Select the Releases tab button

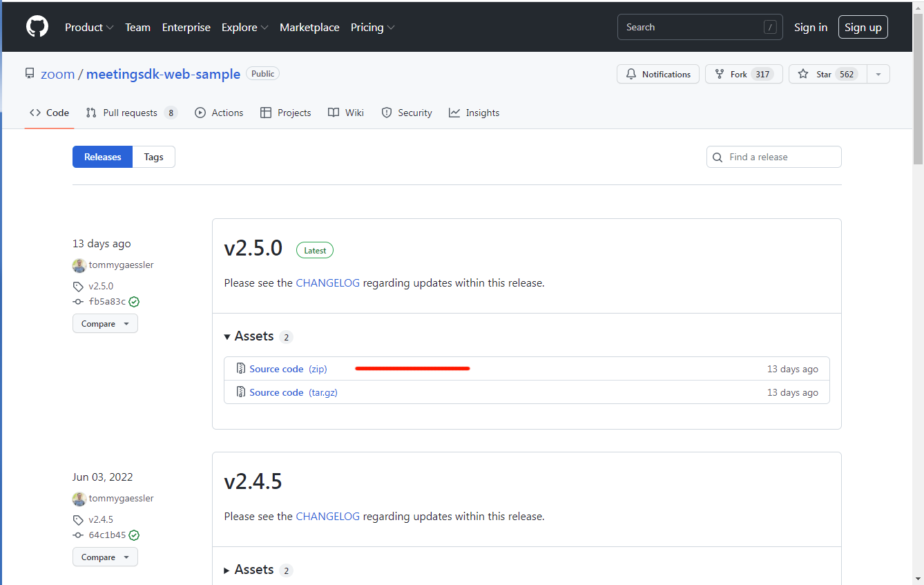click(x=102, y=157)
